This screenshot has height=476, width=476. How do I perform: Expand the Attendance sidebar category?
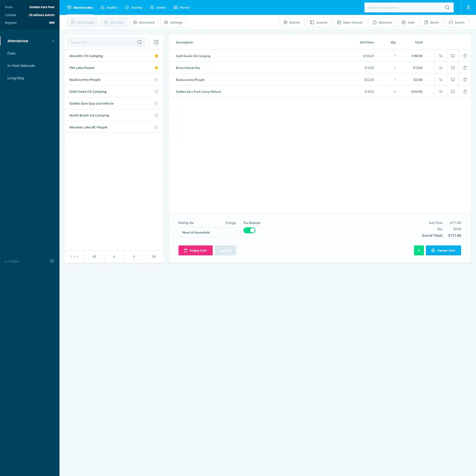(30, 41)
